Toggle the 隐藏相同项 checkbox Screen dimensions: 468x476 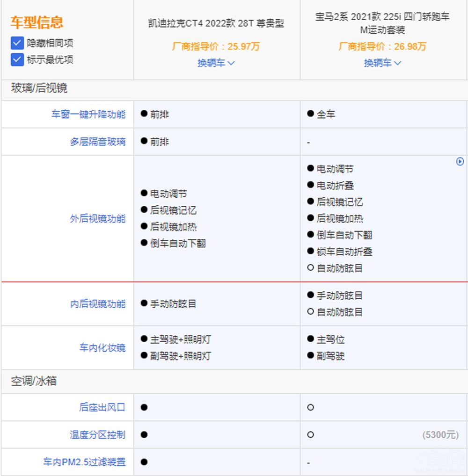(x=17, y=43)
